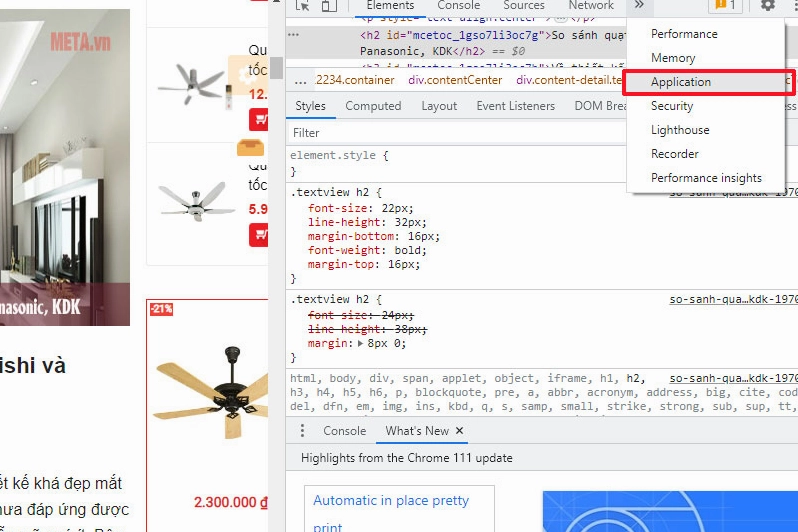Click the page vertical scrollbar thumb

[x=276, y=68]
